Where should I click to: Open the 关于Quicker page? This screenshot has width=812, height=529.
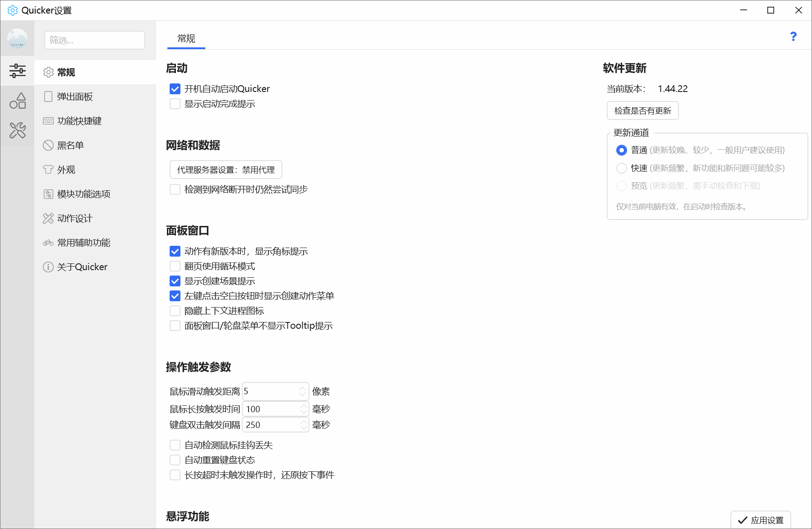95,267
